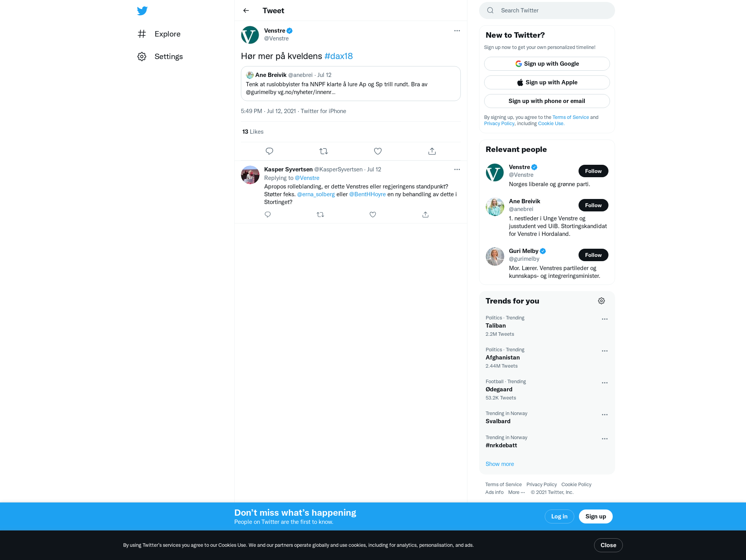Image resolution: width=746 pixels, height=560 pixels.
Task: Open the Explore menu item
Action: [159, 34]
